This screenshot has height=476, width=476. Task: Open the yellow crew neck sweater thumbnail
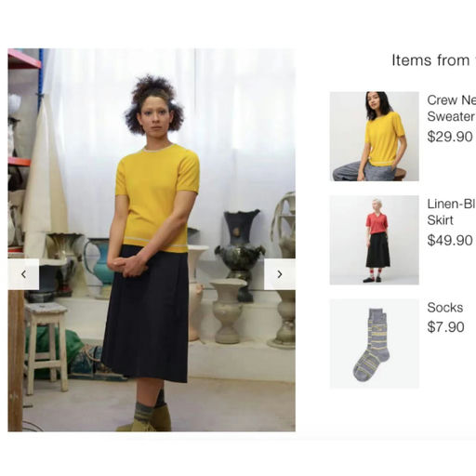(375, 137)
